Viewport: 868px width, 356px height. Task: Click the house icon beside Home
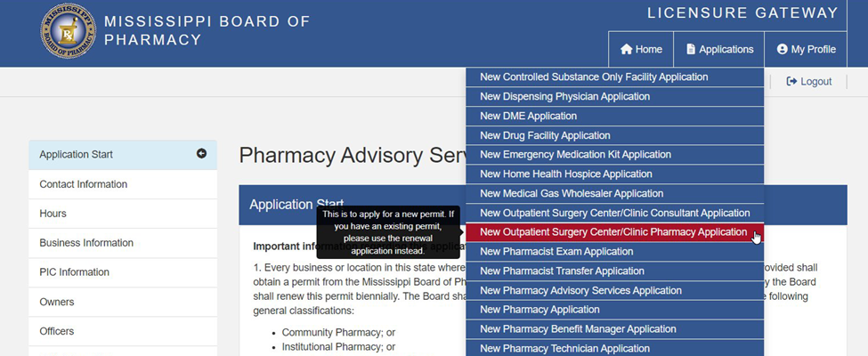(626, 49)
